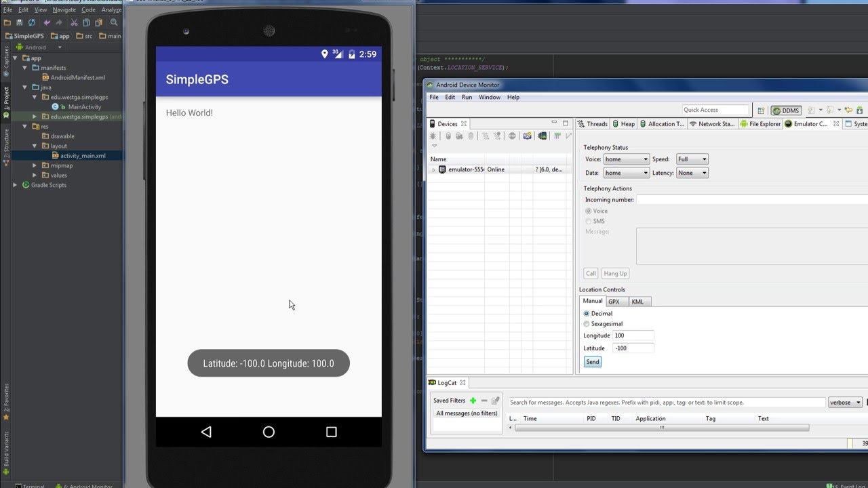Open the Voice telephony dropdown
This screenshot has height=488, width=868.
click(x=627, y=159)
